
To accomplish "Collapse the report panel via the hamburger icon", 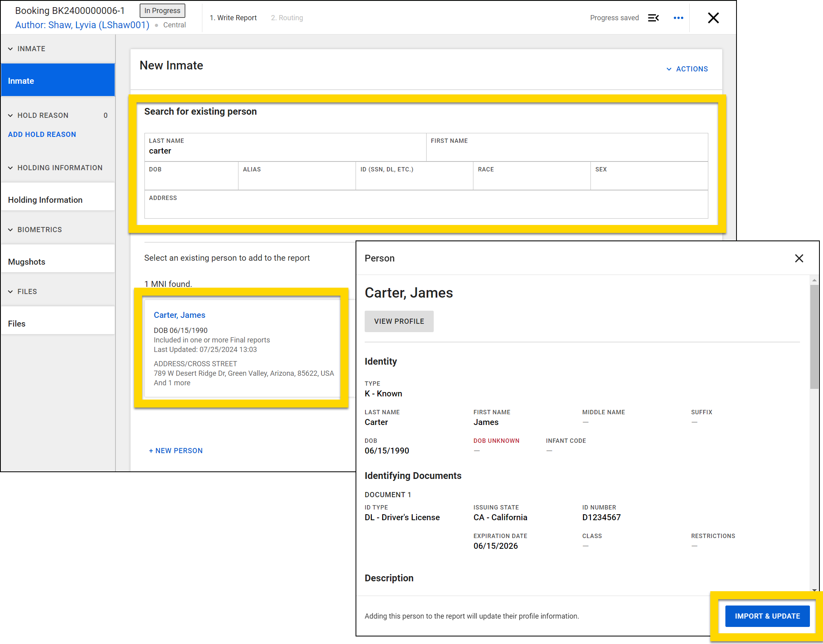I will click(x=654, y=17).
